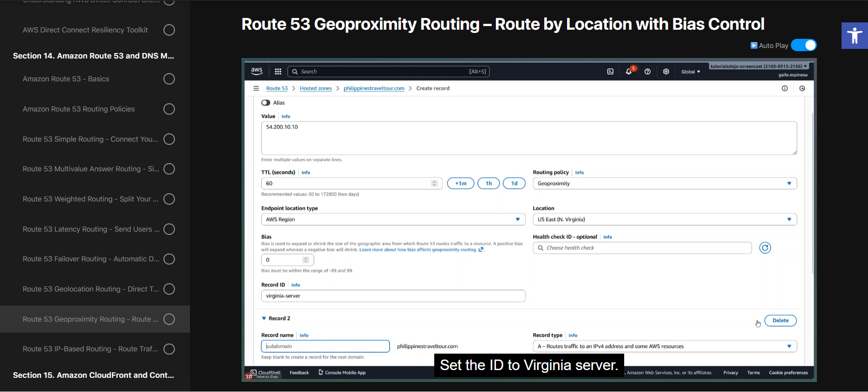Expand the Location dropdown
Viewport: 868px width, 392px height.
click(664, 220)
